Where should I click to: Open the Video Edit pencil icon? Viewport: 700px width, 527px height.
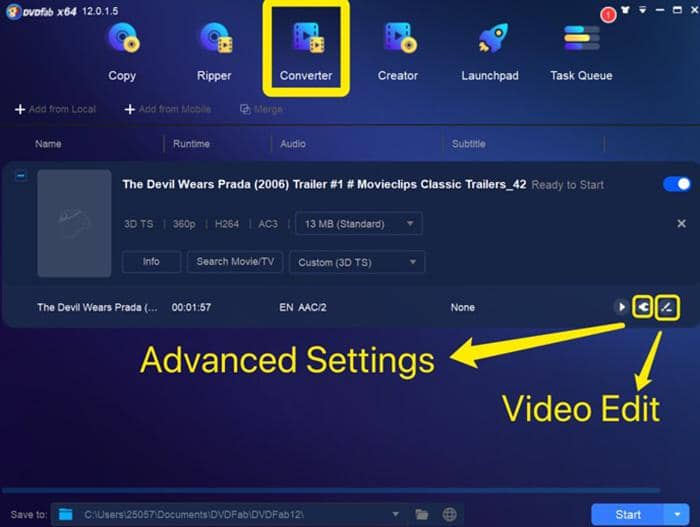pos(667,307)
